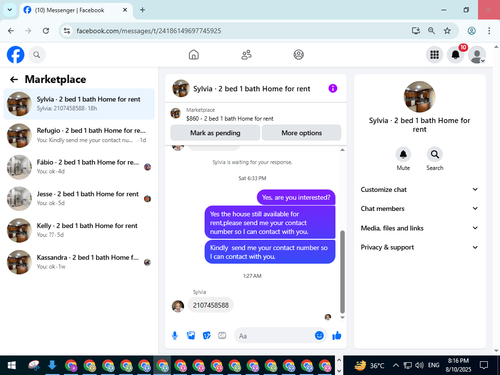This screenshot has width=500, height=375.
Task: Open the tab search dropdown arrow
Action: tap(10, 10)
